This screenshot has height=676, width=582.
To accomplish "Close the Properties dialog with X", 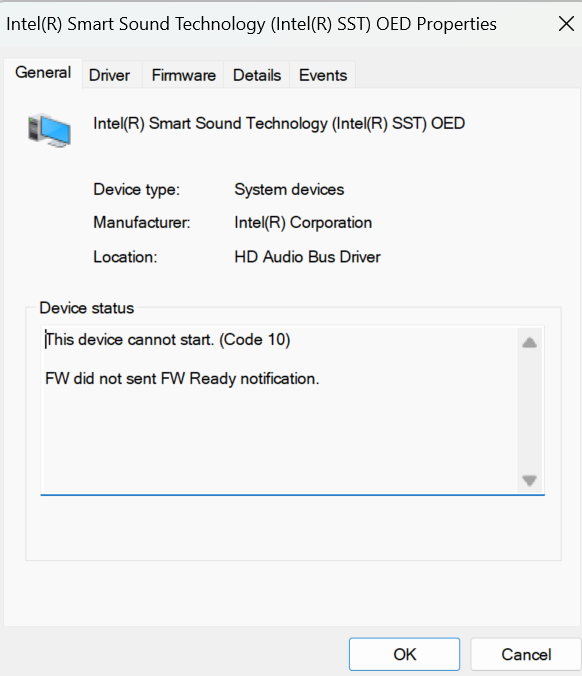I will coord(566,24).
